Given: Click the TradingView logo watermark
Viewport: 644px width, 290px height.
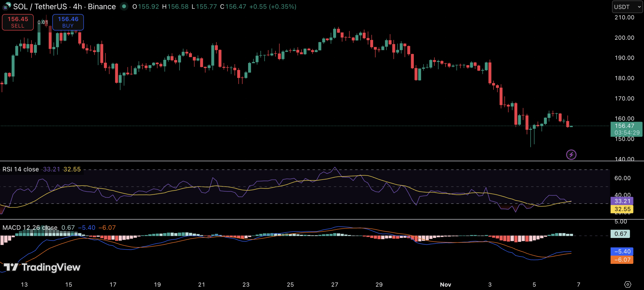Looking at the screenshot, I should [x=42, y=267].
